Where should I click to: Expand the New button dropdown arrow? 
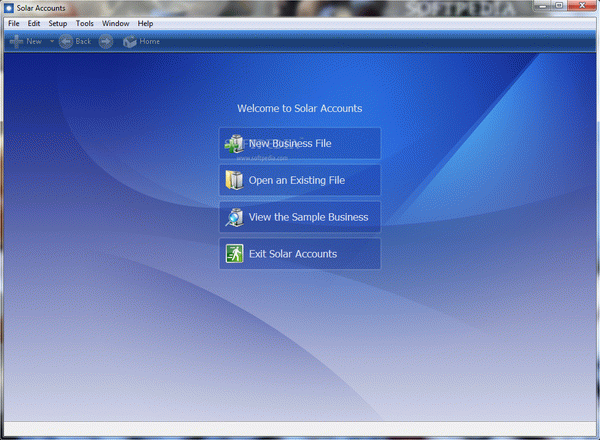coord(52,41)
